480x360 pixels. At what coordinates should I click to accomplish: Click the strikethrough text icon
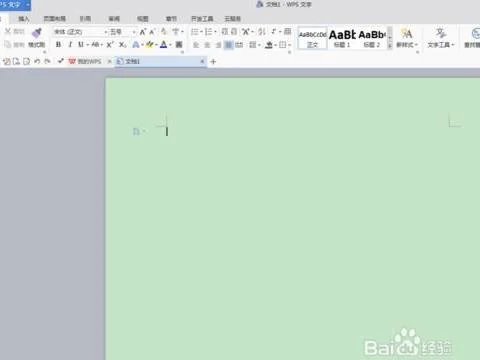click(x=95, y=44)
